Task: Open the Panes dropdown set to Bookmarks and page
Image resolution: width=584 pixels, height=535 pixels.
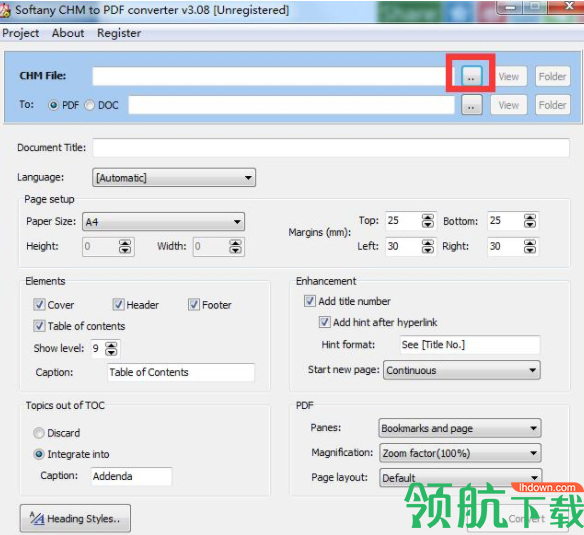Action: pyautogui.click(x=460, y=428)
